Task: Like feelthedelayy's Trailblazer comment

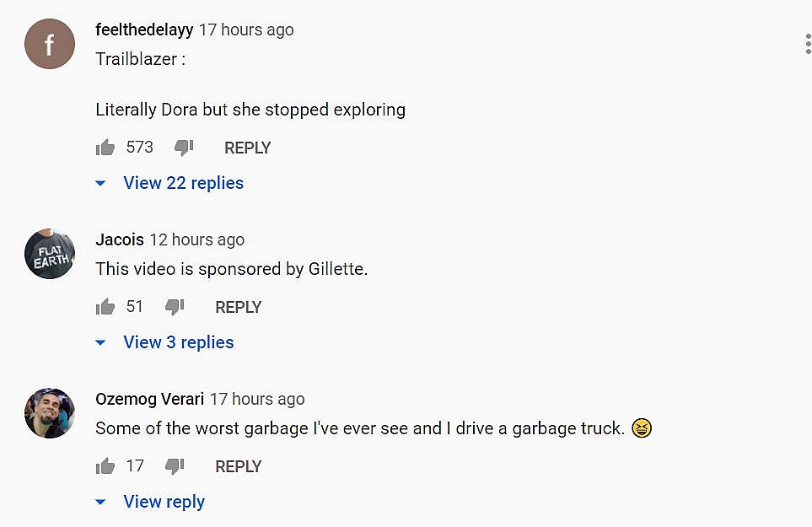Action: coord(105,148)
